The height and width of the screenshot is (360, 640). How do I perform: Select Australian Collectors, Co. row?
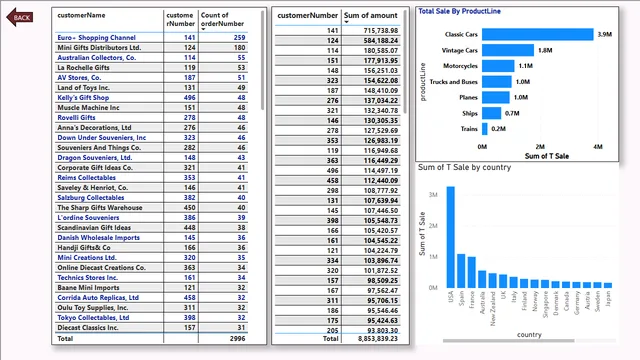pos(151,58)
